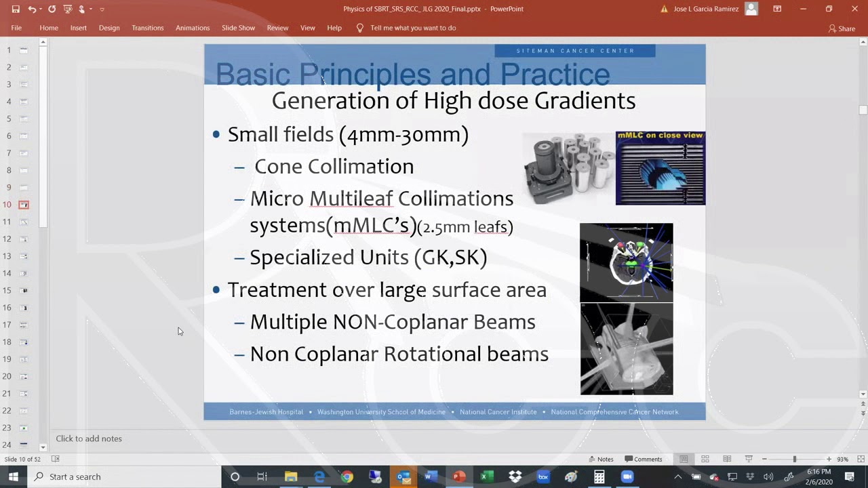This screenshot has width=868, height=488.
Task: Start slideshow from beginning icon
Action: point(67,9)
